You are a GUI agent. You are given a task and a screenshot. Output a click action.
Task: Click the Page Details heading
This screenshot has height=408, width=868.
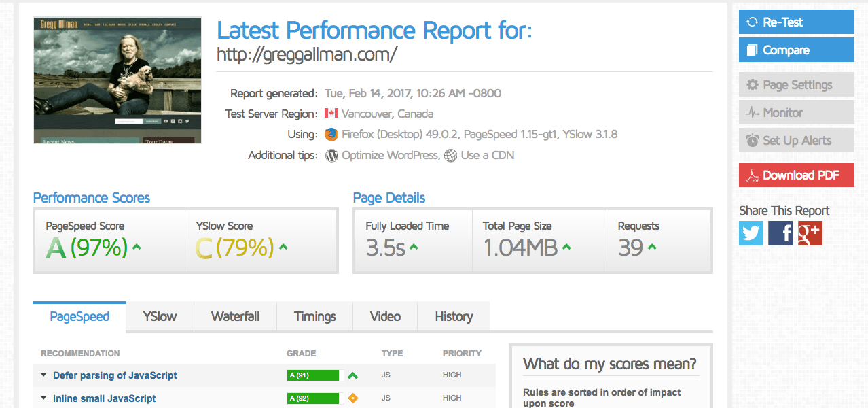pos(389,198)
